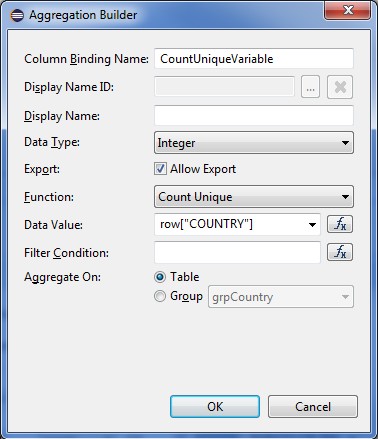Viewport: 378px width, 439px height.
Task: Click into the Display Name text field
Action: [x=254, y=116]
